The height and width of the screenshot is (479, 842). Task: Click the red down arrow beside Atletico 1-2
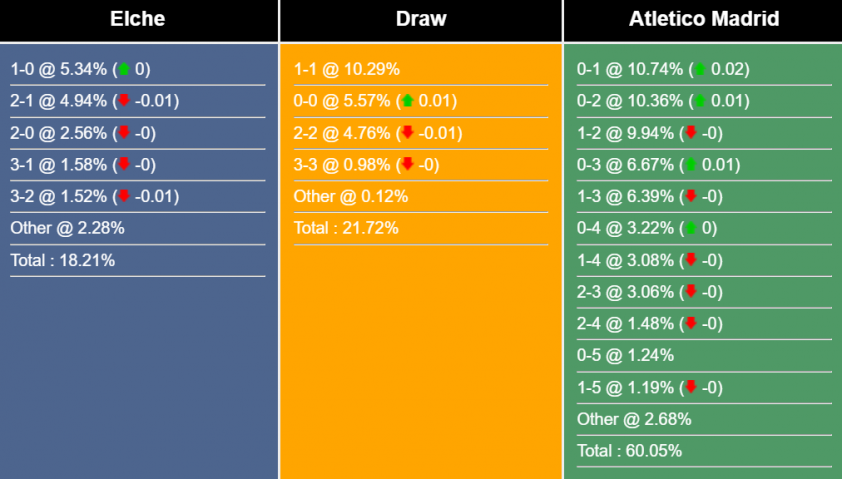(x=690, y=133)
